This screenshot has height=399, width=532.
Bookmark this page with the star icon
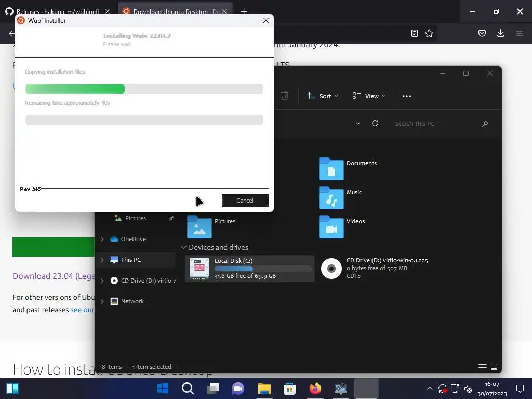tap(429, 33)
